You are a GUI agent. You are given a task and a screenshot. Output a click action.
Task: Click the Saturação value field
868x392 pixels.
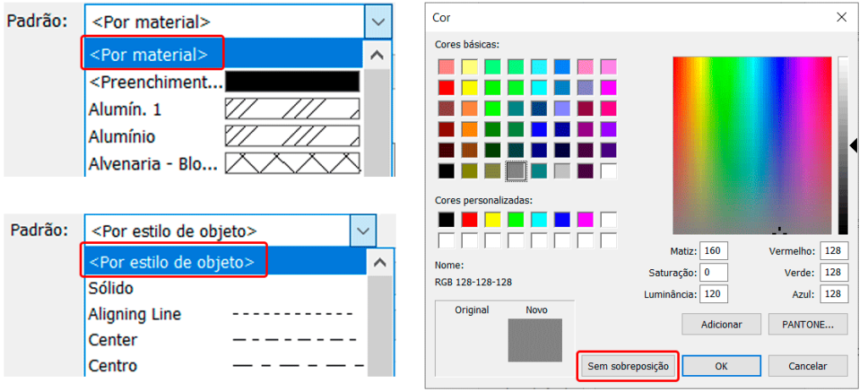[714, 273]
